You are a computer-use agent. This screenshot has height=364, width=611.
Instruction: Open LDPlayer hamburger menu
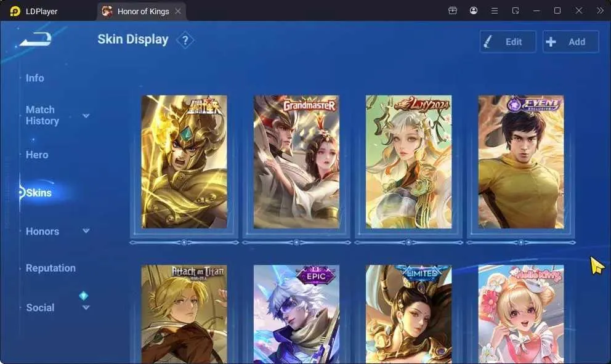tap(495, 10)
